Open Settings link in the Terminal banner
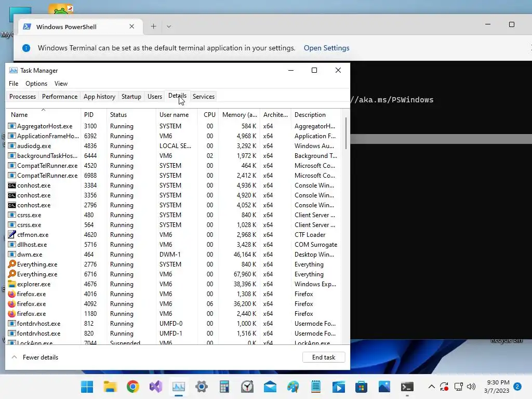 [x=326, y=48]
